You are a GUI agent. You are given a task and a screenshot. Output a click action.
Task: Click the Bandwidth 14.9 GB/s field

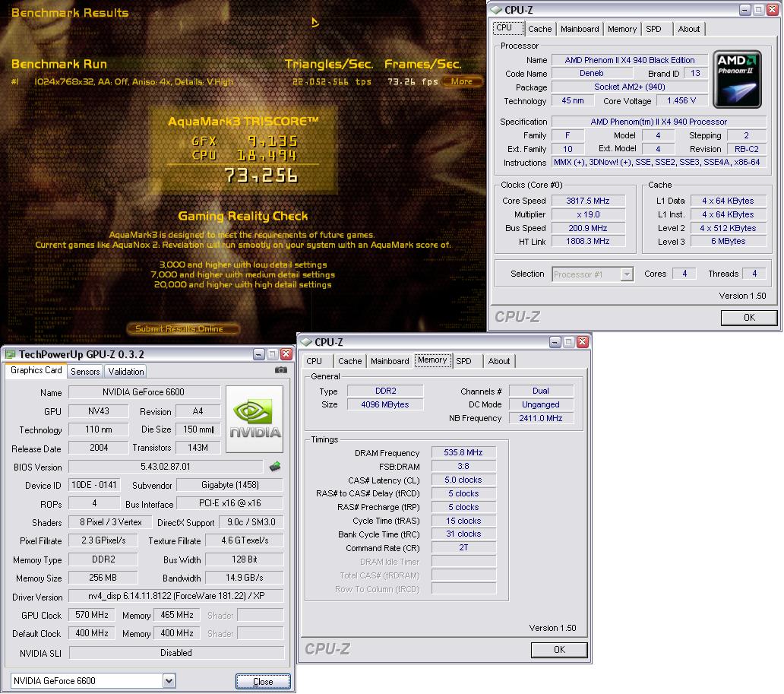(x=244, y=578)
